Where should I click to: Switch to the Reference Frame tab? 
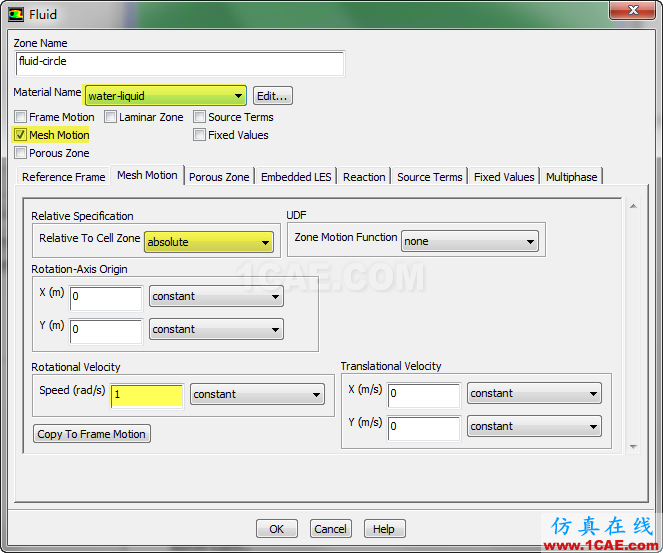[63, 177]
